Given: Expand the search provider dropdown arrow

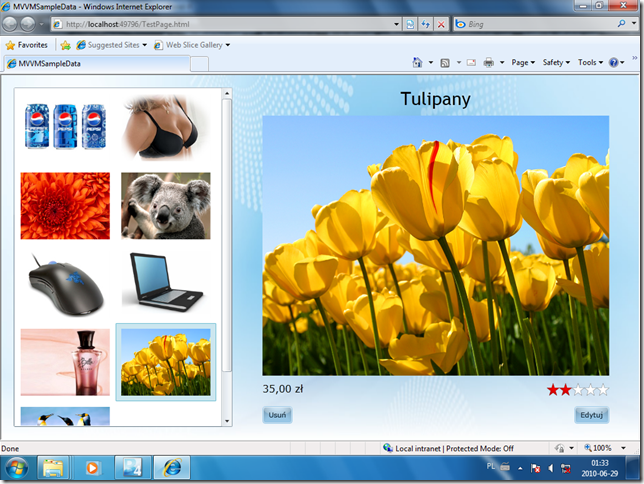Looking at the screenshot, I should click(634, 24).
